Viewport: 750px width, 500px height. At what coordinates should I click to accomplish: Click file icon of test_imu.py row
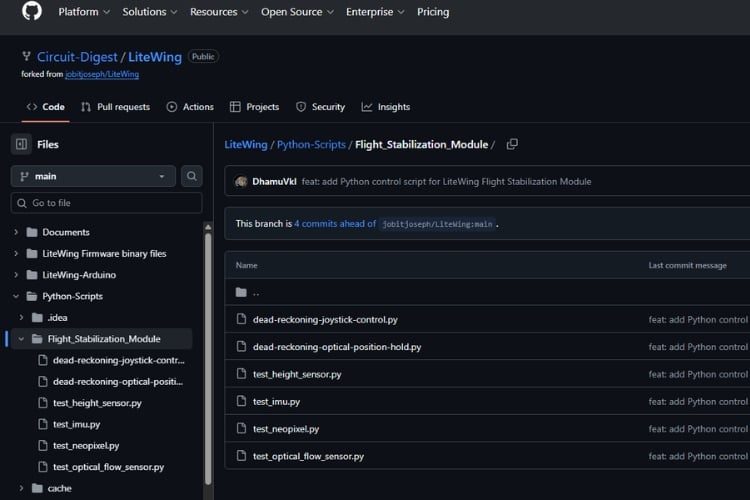241,401
